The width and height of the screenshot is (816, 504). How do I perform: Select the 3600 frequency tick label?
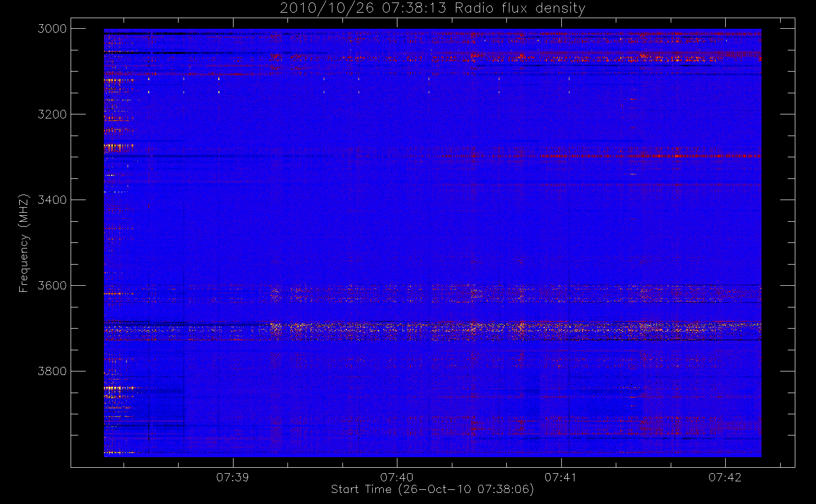[52, 286]
